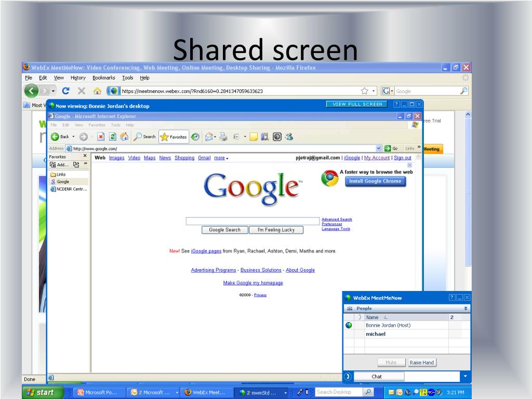Click in the Google search box
532x399 pixels.
pyautogui.click(x=253, y=221)
